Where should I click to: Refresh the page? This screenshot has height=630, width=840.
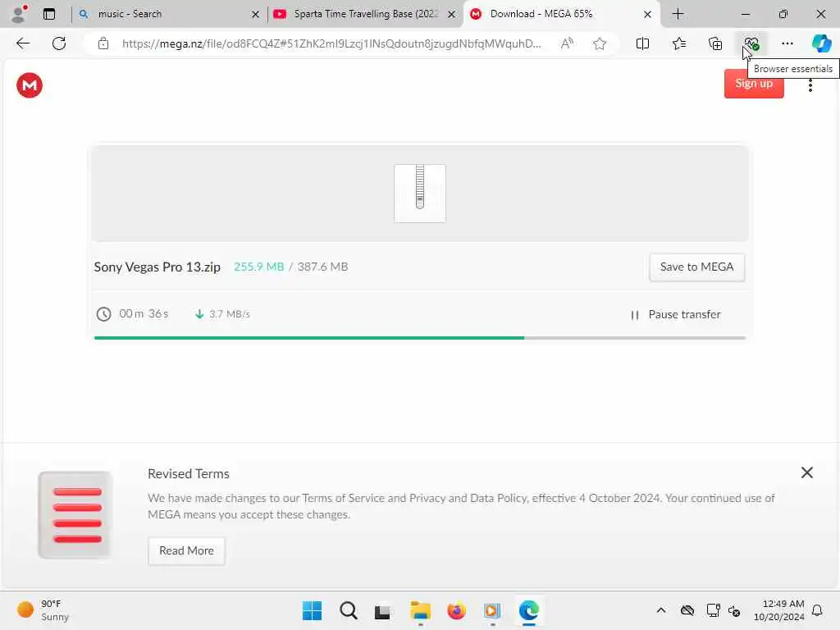coord(59,43)
